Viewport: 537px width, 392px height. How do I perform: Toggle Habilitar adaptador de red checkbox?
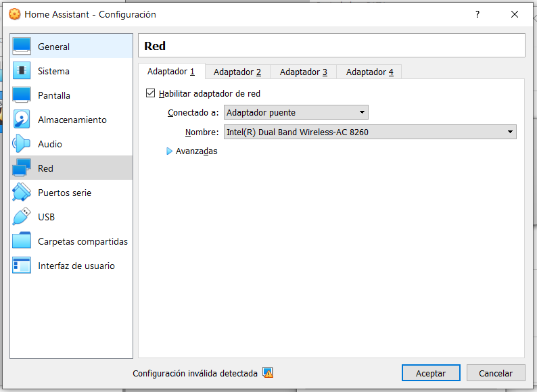(x=150, y=94)
